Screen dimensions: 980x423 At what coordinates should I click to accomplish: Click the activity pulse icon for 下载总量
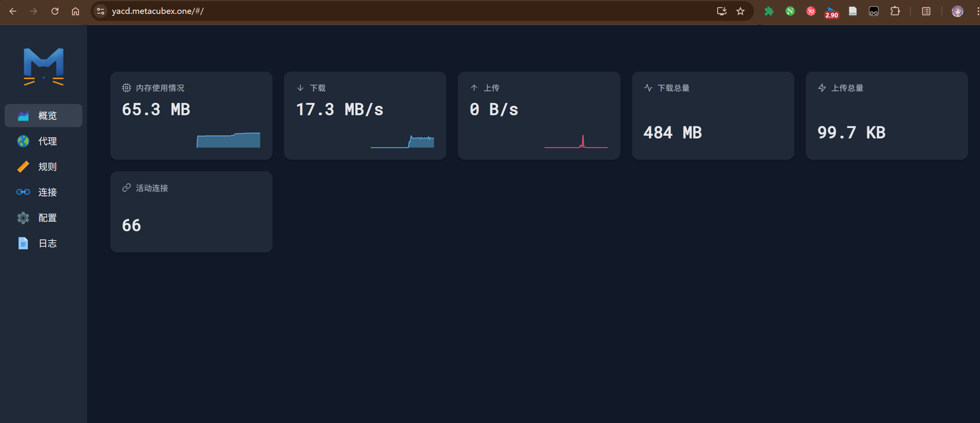648,88
